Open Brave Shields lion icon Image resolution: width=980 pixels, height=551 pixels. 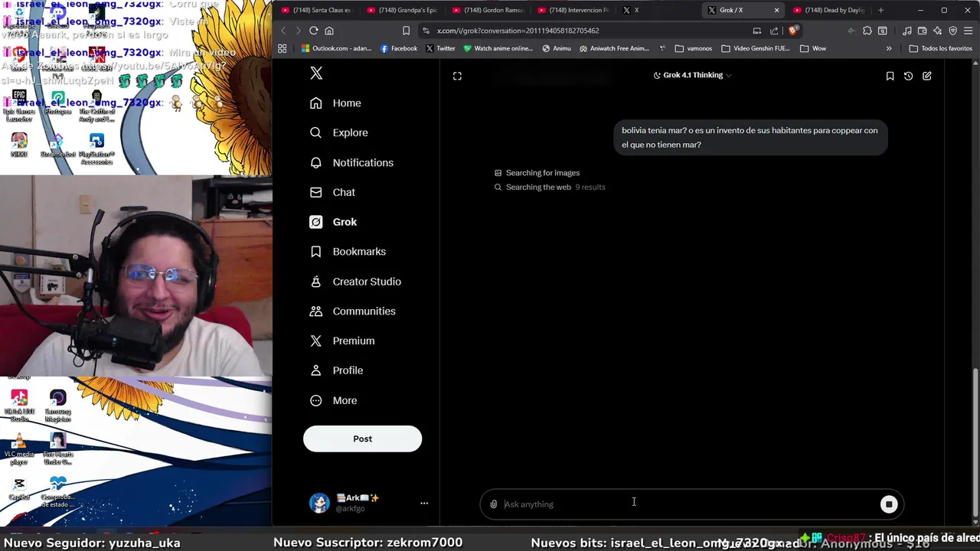(x=793, y=31)
